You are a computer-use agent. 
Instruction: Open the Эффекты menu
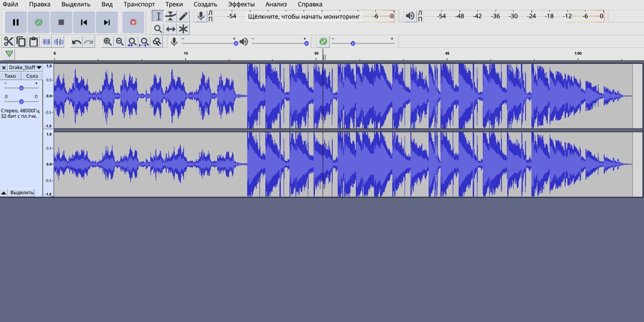241,5
